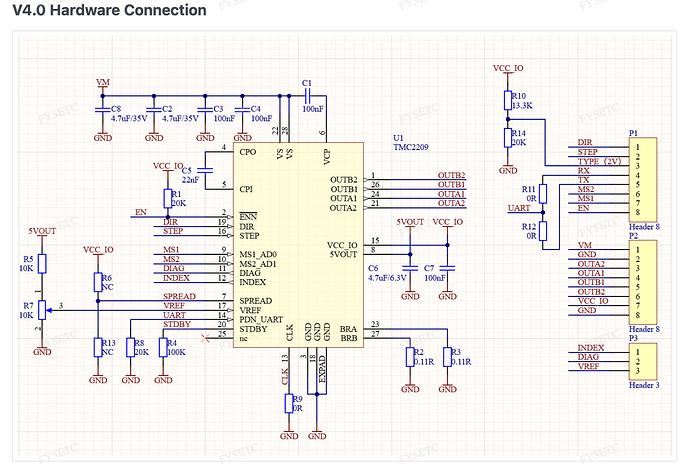Click the R4 100K resistor label
The height and width of the screenshot is (471, 690).
(x=176, y=347)
